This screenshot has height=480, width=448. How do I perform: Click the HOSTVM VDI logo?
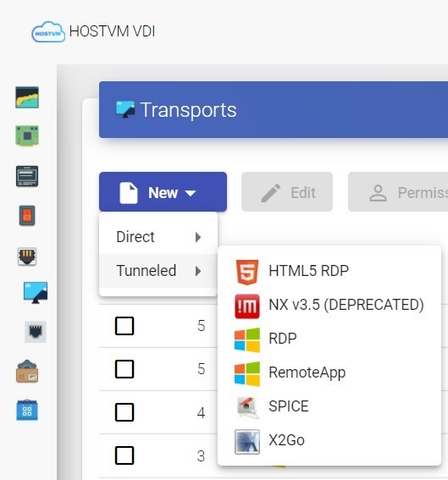click(93, 31)
